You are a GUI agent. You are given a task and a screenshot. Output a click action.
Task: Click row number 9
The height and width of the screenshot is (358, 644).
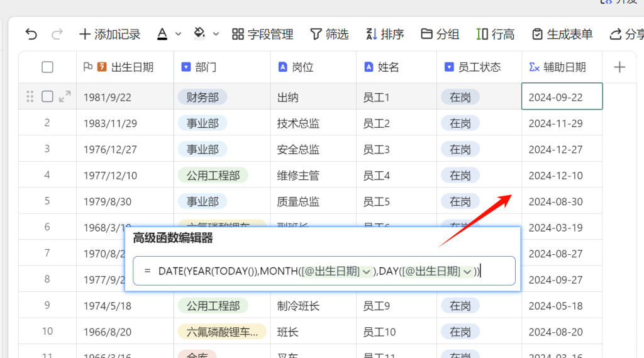[47, 305]
